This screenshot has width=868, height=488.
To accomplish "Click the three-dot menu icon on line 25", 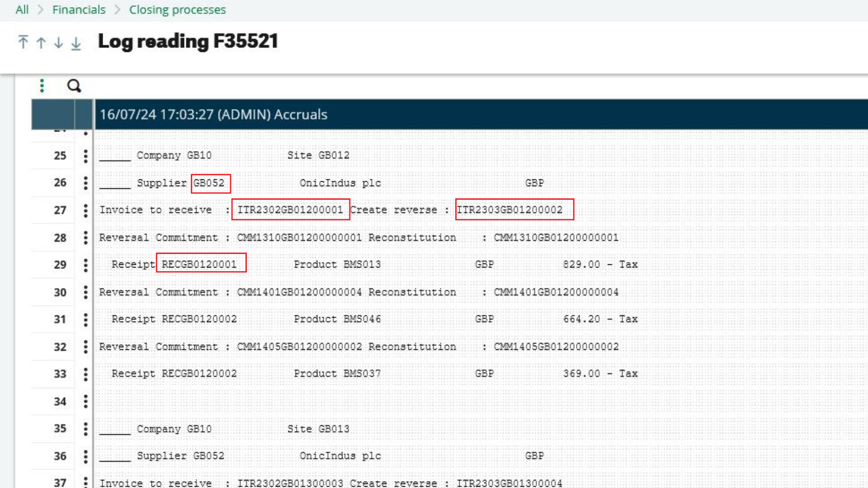I will (84, 155).
